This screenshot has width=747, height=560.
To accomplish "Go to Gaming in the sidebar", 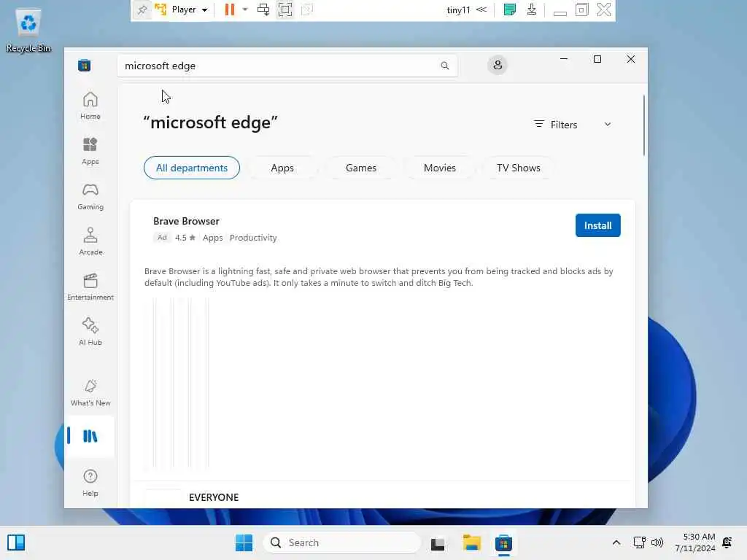I will tap(90, 196).
